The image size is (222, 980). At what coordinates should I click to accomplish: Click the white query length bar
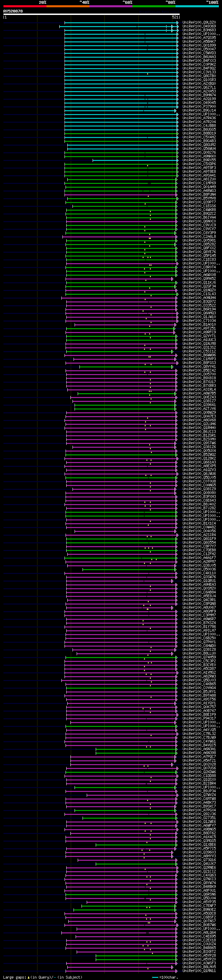pos(92,15)
